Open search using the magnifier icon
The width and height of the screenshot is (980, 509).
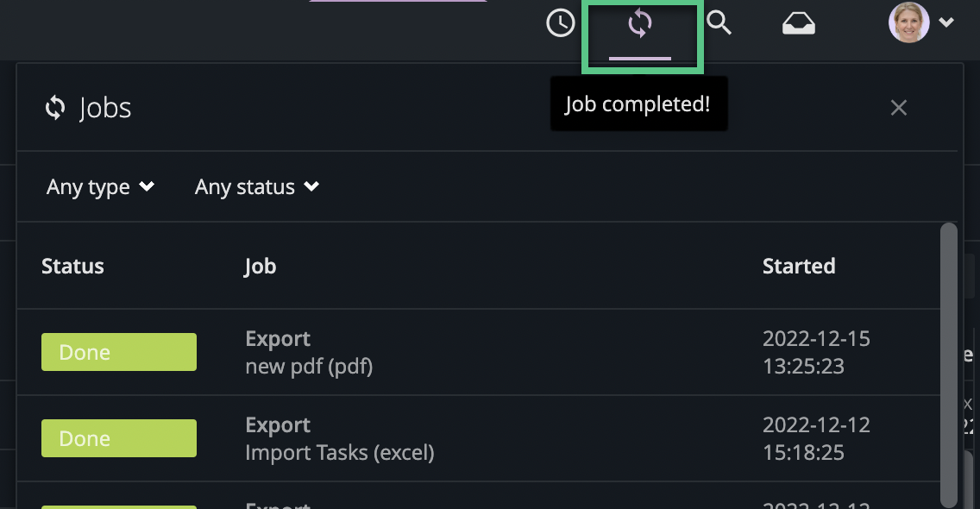tap(719, 23)
